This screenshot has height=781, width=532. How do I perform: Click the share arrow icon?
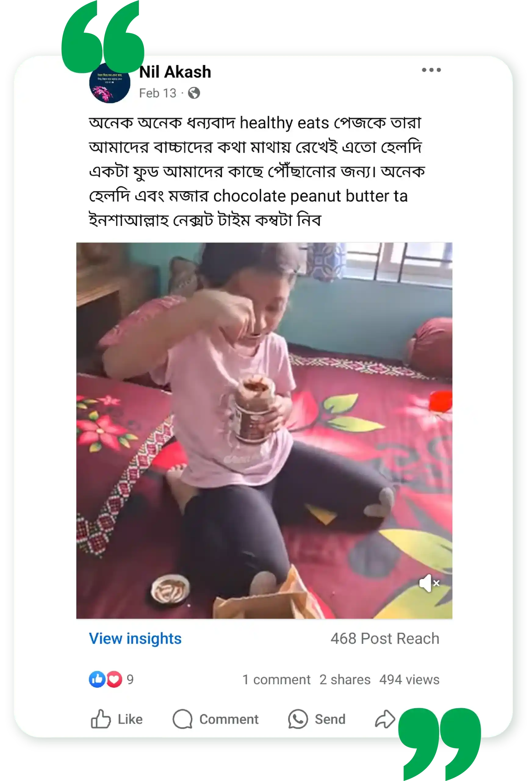click(385, 719)
